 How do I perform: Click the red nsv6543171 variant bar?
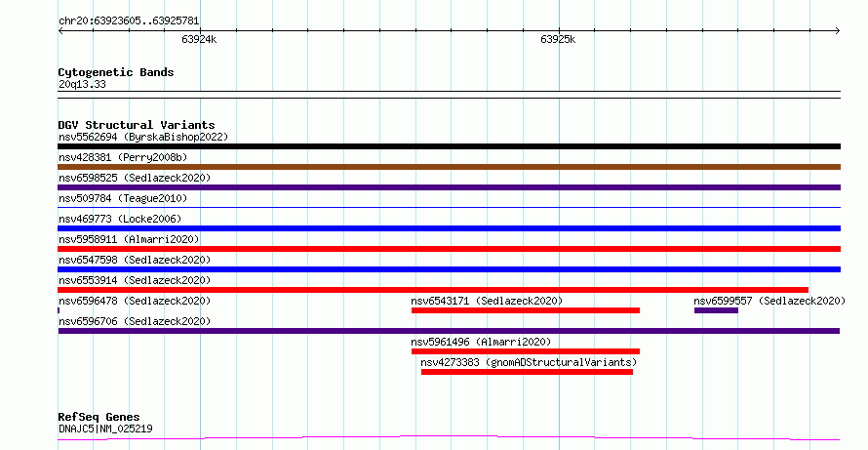[x=526, y=310]
